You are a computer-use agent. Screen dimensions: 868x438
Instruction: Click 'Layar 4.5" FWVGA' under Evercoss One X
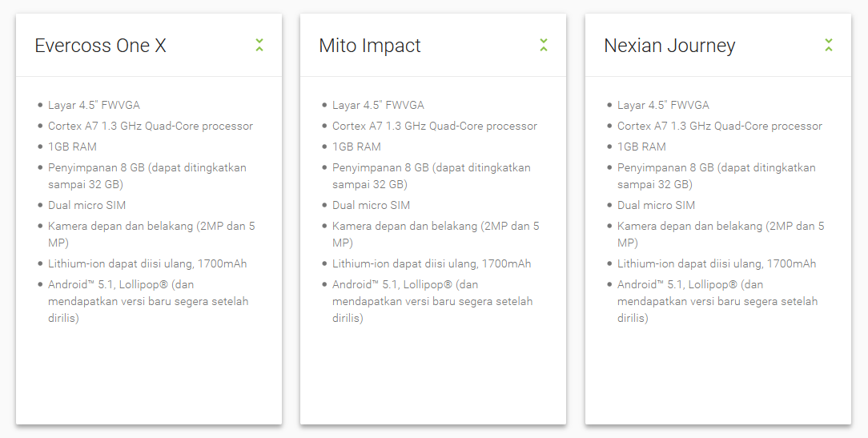(x=94, y=105)
